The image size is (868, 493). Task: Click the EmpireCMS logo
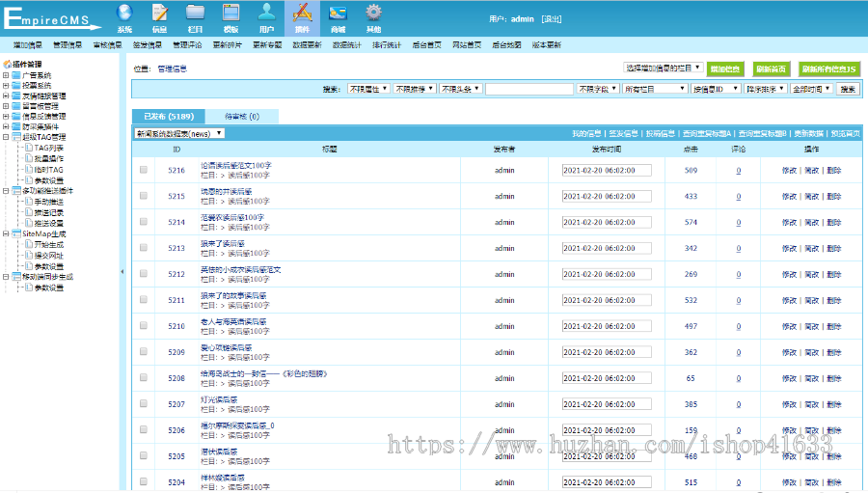pos(52,18)
